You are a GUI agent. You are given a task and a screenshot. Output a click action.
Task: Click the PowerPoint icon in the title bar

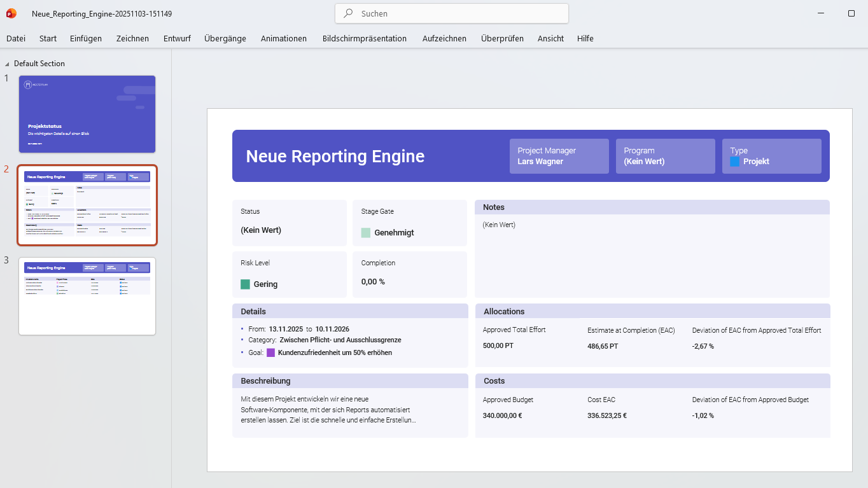click(x=10, y=13)
